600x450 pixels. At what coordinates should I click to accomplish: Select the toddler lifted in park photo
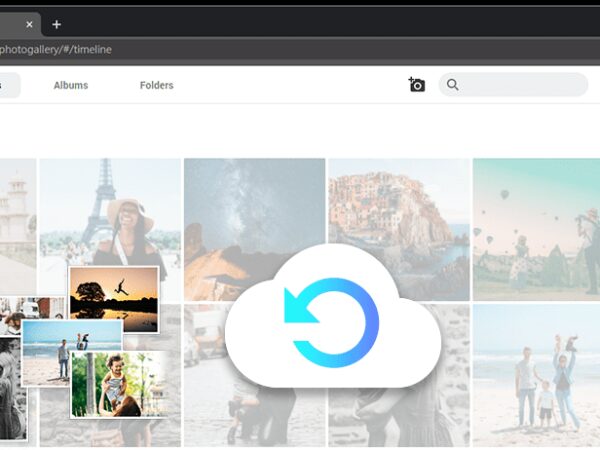tap(119, 384)
